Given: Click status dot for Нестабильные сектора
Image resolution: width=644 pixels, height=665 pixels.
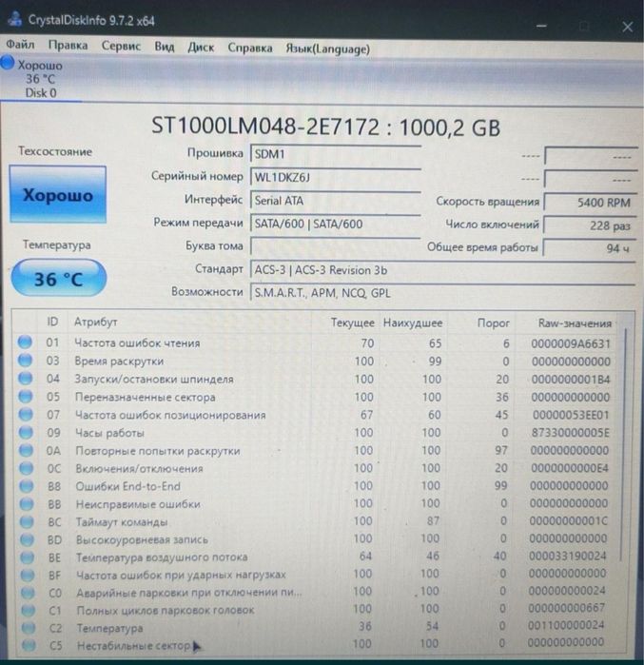Looking at the screenshot, I should pos(29,645).
